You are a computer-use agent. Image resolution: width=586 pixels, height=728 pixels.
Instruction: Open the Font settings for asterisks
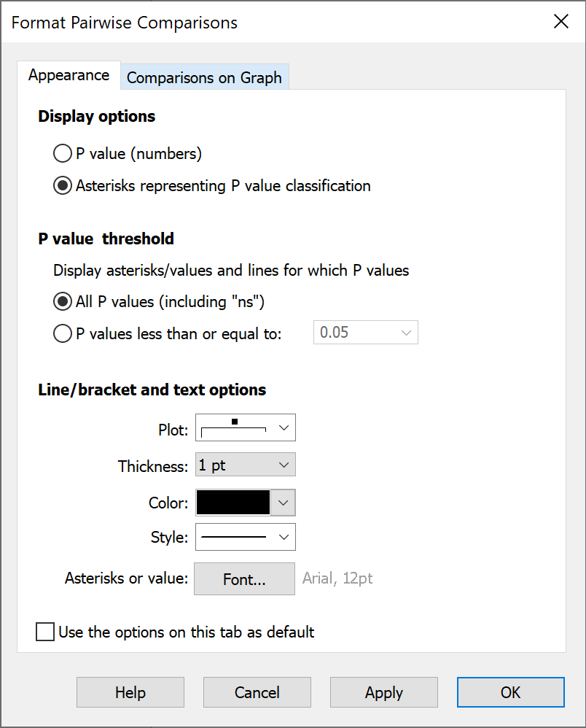244,578
